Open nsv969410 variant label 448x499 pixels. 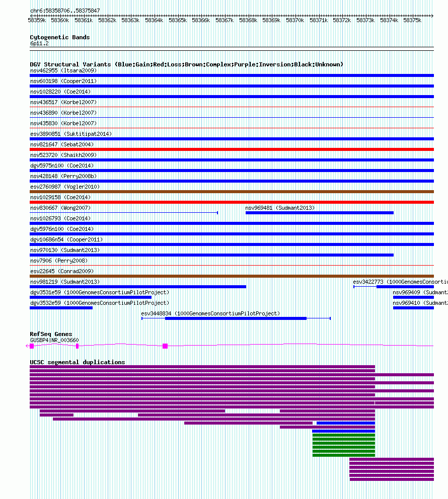(420, 303)
